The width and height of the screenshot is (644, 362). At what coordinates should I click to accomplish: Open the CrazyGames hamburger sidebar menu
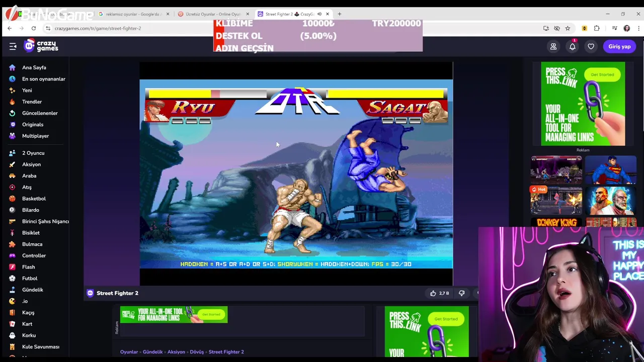[13, 47]
